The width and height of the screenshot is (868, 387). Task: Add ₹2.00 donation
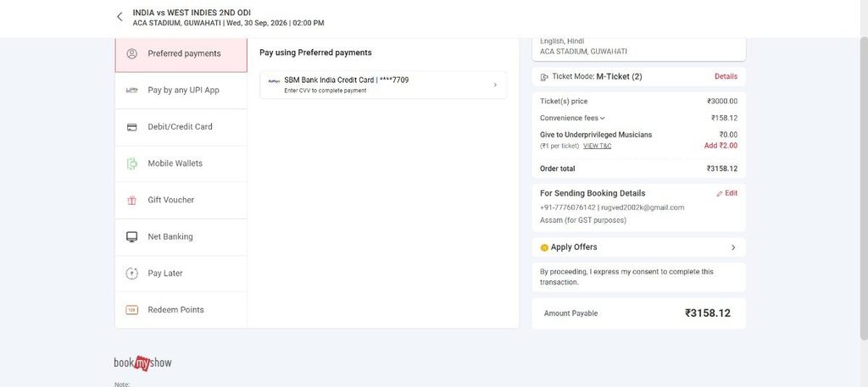(721, 146)
